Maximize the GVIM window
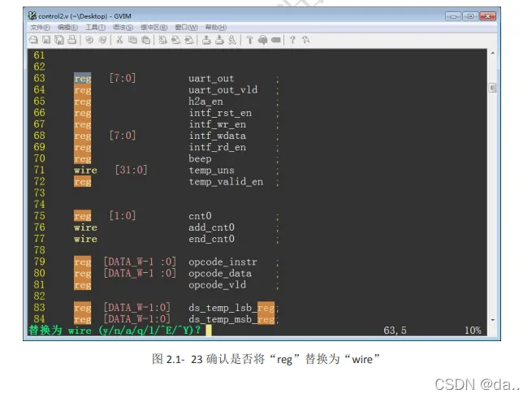The height and width of the screenshot is (398, 532). (470, 16)
